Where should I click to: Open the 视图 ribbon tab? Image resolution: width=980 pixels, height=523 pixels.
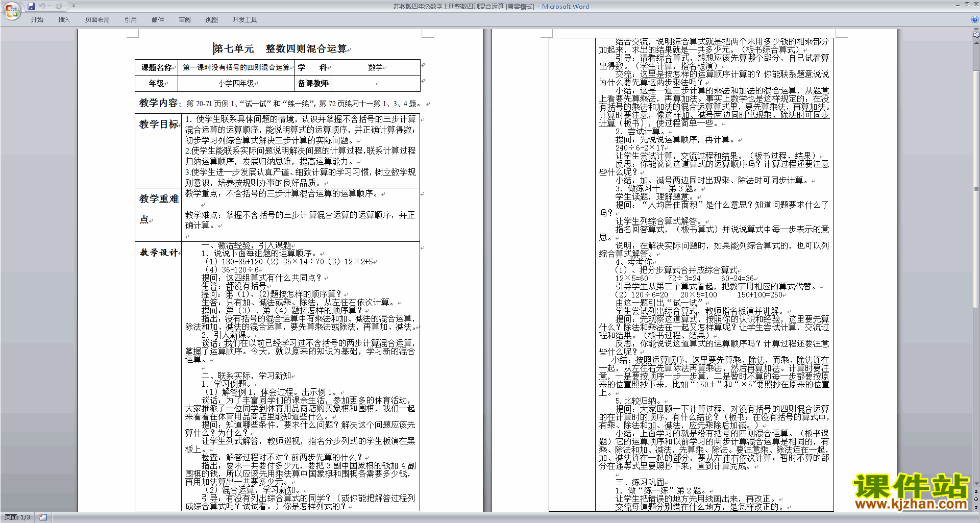[211, 20]
